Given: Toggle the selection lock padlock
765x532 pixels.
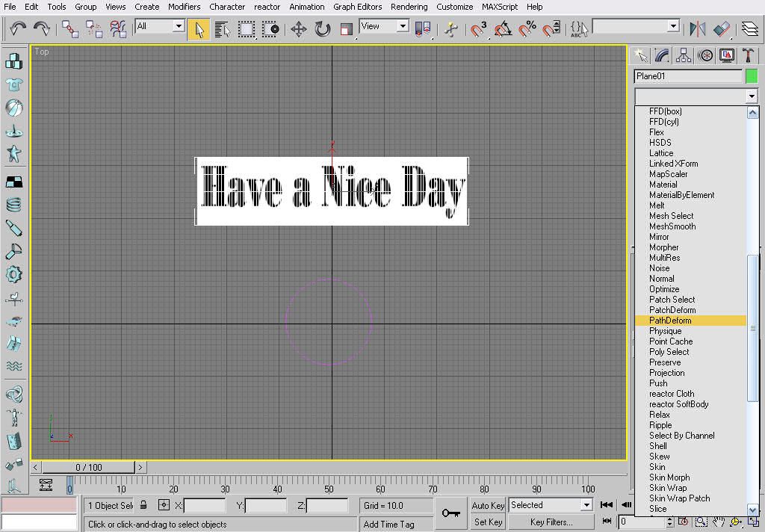Looking at the screenshot, I should (x=143, y=504).
